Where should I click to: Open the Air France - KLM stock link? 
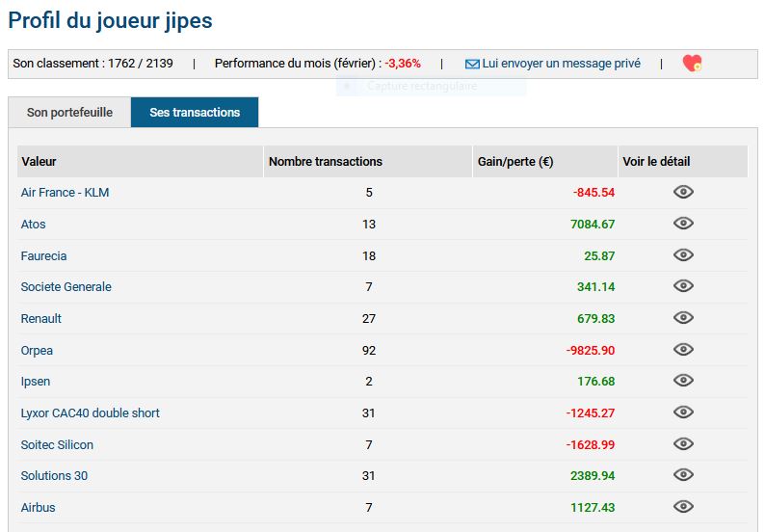click(x=65, y=193)
